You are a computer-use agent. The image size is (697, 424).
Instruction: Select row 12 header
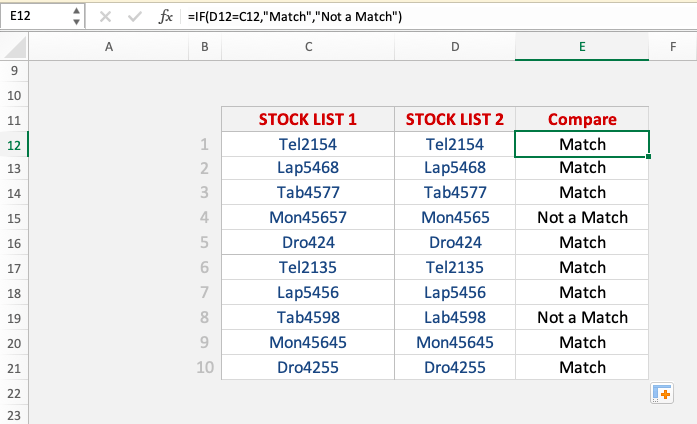14,145
